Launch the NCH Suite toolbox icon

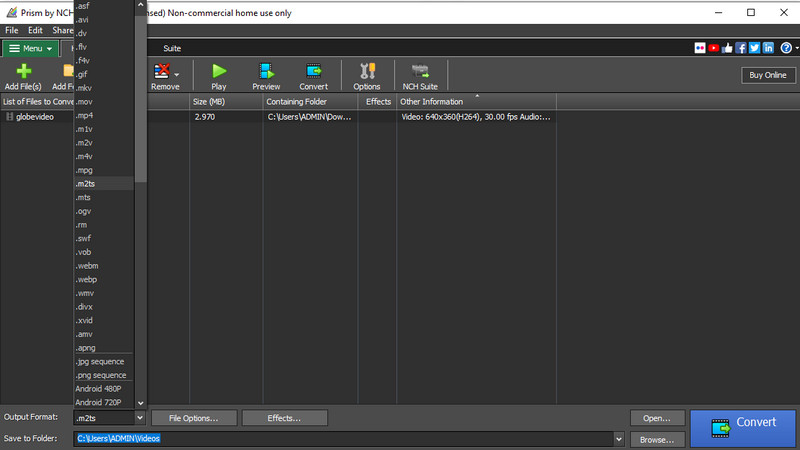pos(420,71)
